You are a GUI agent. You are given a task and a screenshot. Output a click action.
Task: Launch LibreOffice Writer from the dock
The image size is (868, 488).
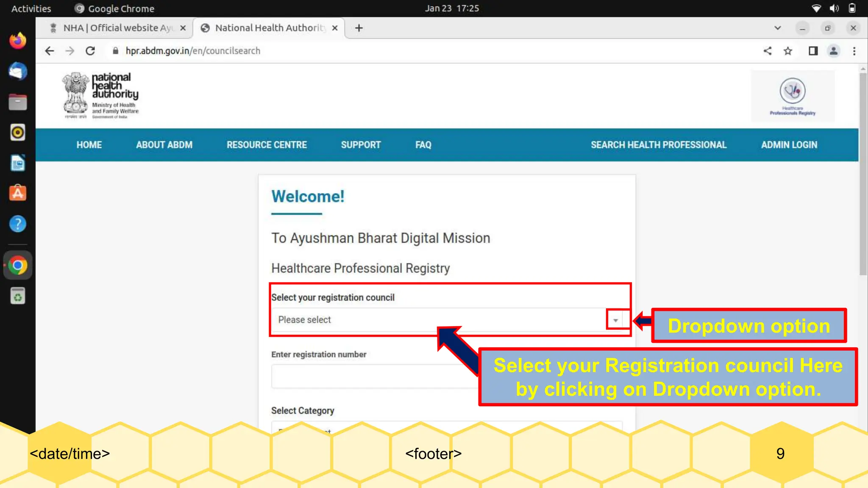[18, 163]
